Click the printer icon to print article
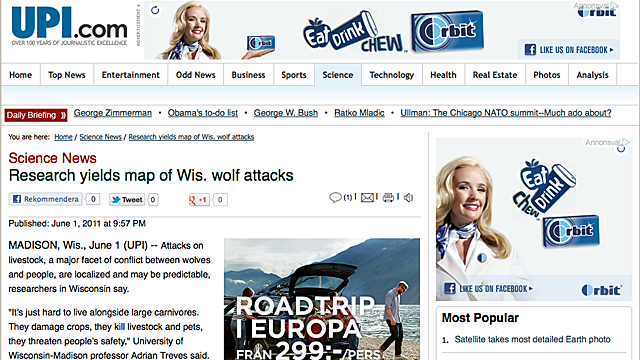The image size is (640, 360). click(388, 198)
